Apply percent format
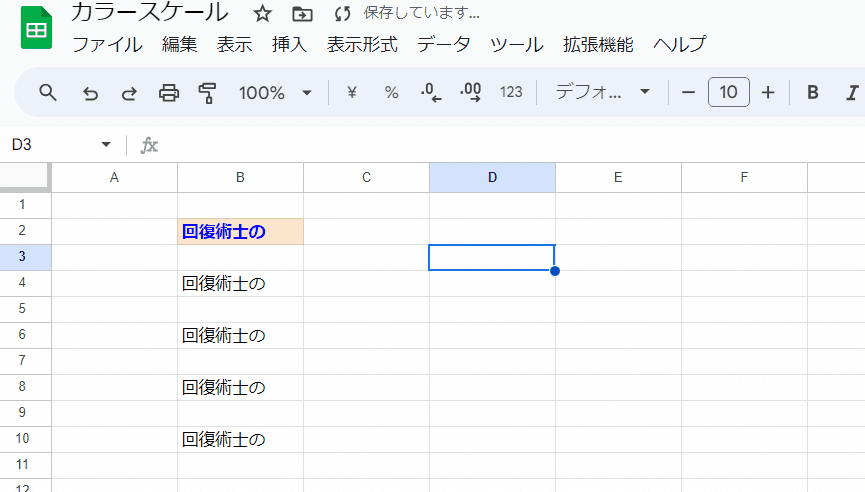The image size is (865, 492). pyautogui.click(x=391, y=92)
